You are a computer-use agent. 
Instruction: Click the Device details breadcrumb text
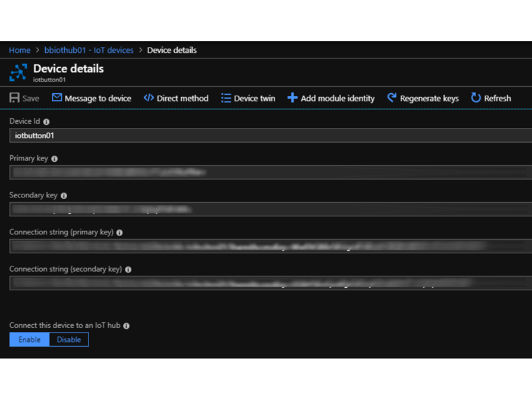tap(172, 50)
